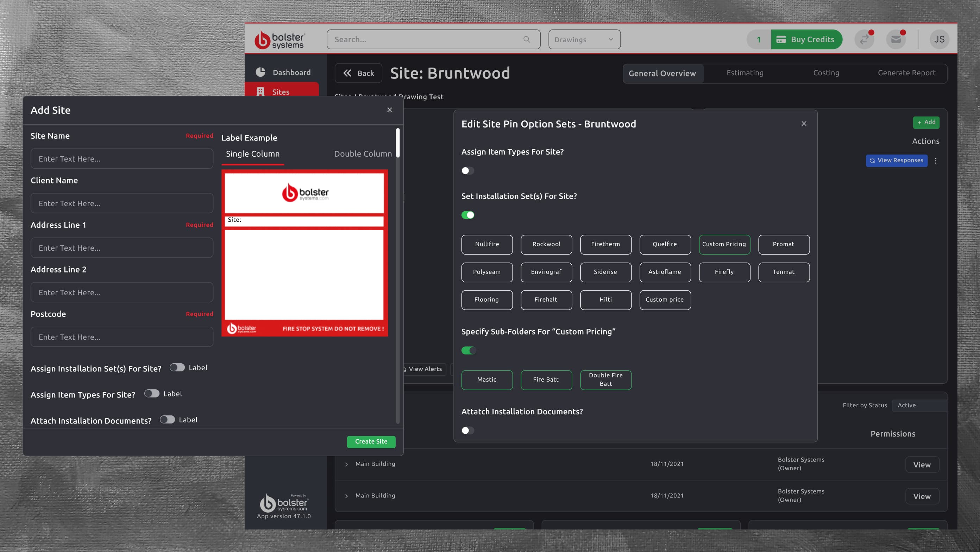Close the Add Site dialog
The height and width of the screenshot is (552, 980).
pyautogui.click(x=389, y=110)
